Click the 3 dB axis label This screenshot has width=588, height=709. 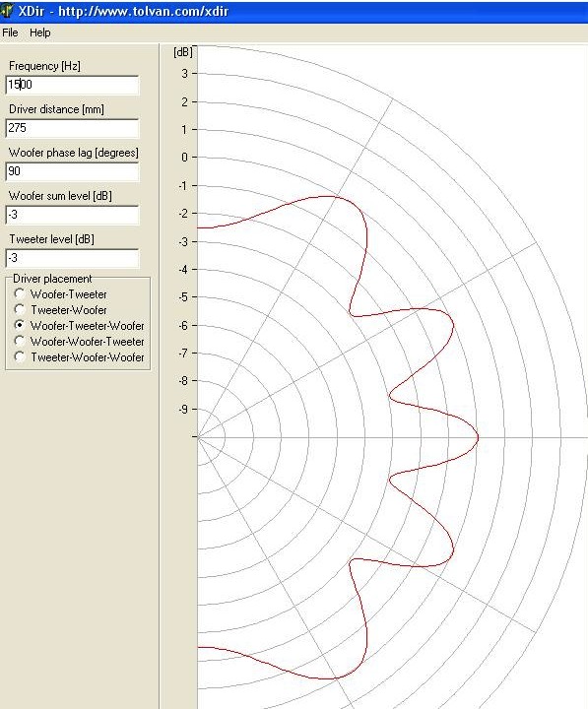[x=184, y=73]
